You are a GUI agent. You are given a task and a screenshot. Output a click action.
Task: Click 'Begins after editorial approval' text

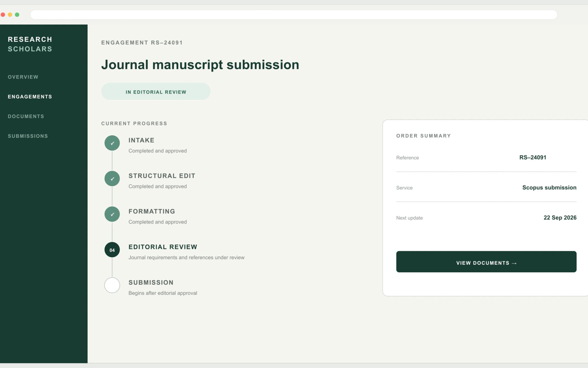163,293
